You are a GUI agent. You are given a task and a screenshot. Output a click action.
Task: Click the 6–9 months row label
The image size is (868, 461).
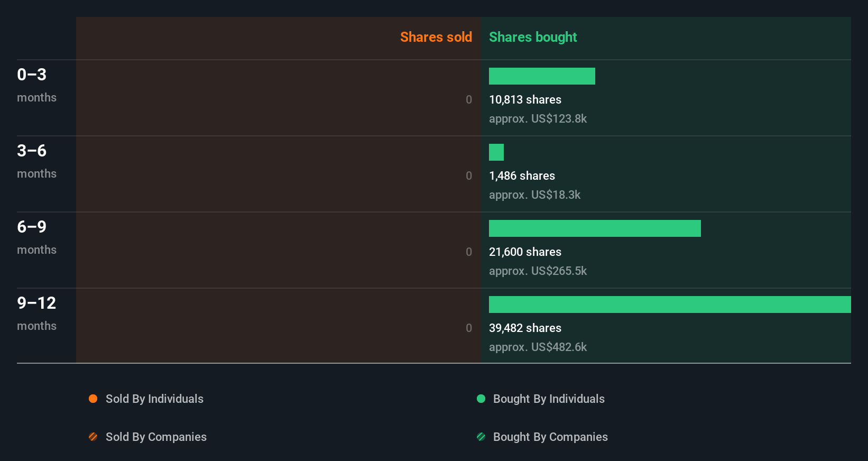click(36, 237)
